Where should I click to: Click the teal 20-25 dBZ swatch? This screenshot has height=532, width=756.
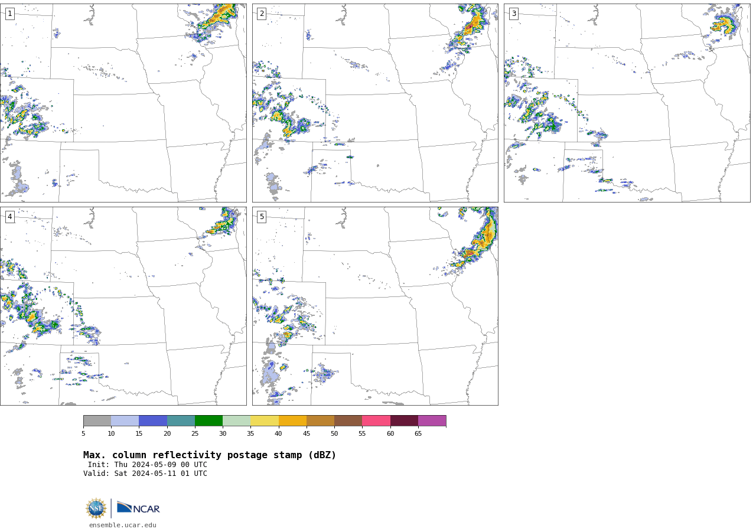[x=181, y=420]
